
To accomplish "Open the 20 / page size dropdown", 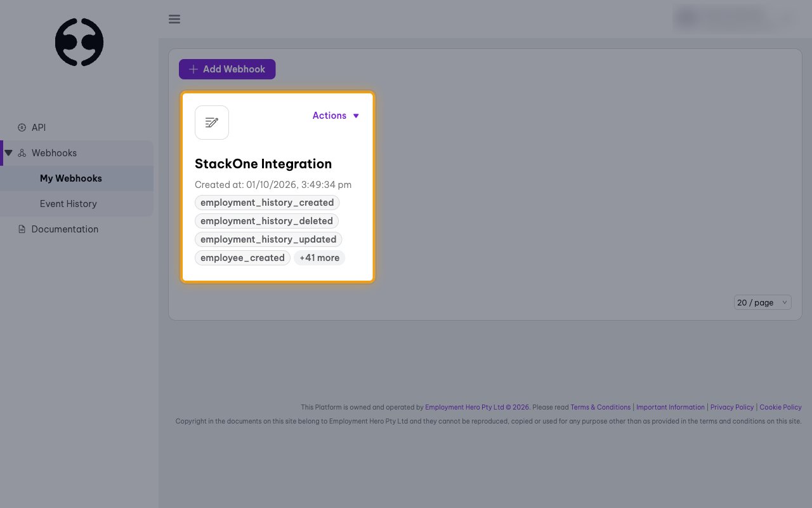I will (763, 303).
